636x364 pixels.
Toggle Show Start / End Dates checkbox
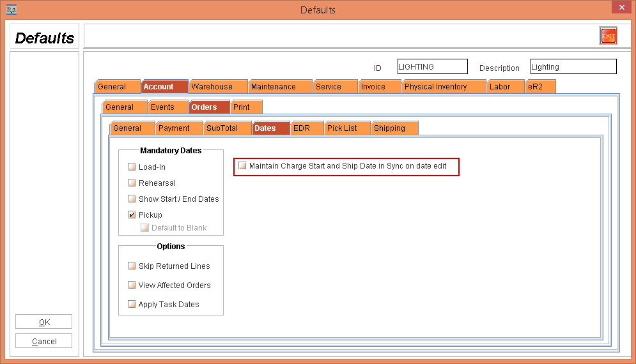click(x=132, y=199)
